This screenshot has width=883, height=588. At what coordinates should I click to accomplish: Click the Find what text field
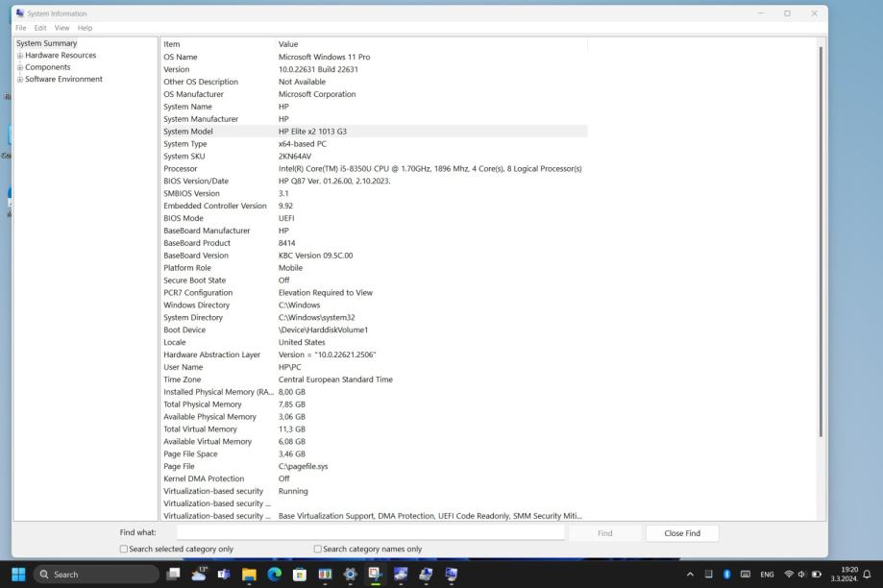click(370, 533)
